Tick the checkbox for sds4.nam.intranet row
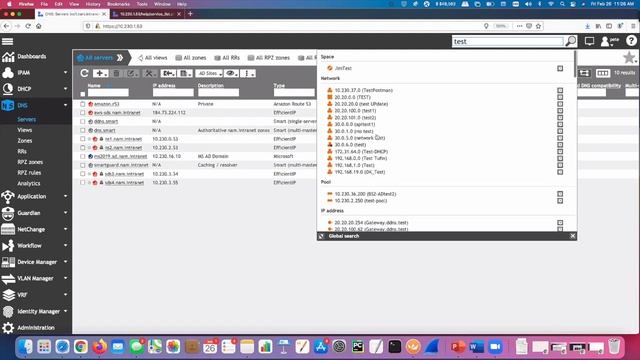The height and width of the screenshot is (360, 640). 83,183
